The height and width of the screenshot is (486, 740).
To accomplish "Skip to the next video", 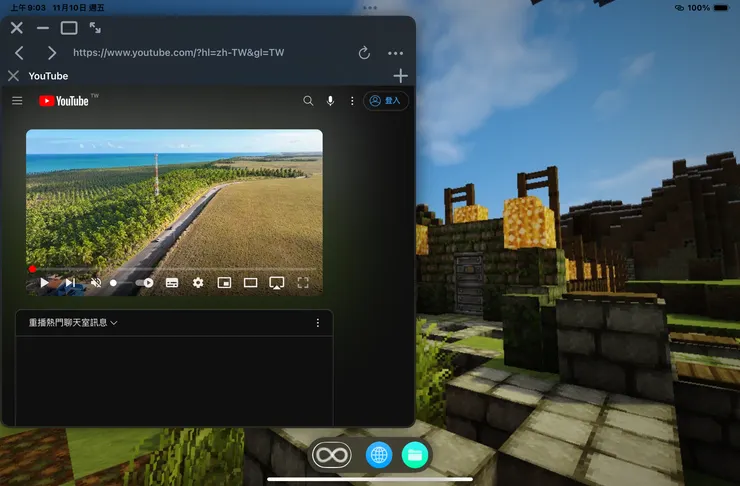I will point(70,283).
